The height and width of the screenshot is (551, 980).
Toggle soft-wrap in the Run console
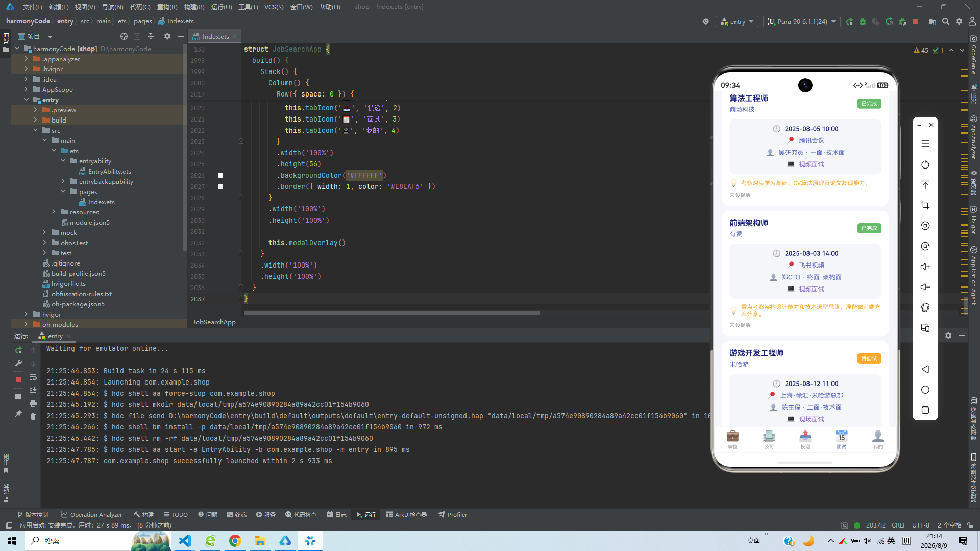(33, 377)
